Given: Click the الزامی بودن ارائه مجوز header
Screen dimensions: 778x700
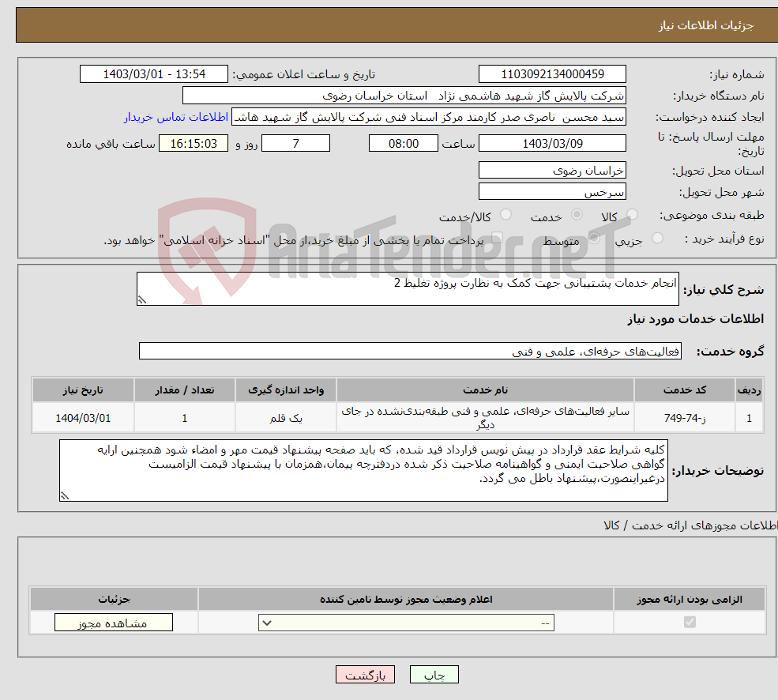Looking at the screenshot, I should (690, 599).
